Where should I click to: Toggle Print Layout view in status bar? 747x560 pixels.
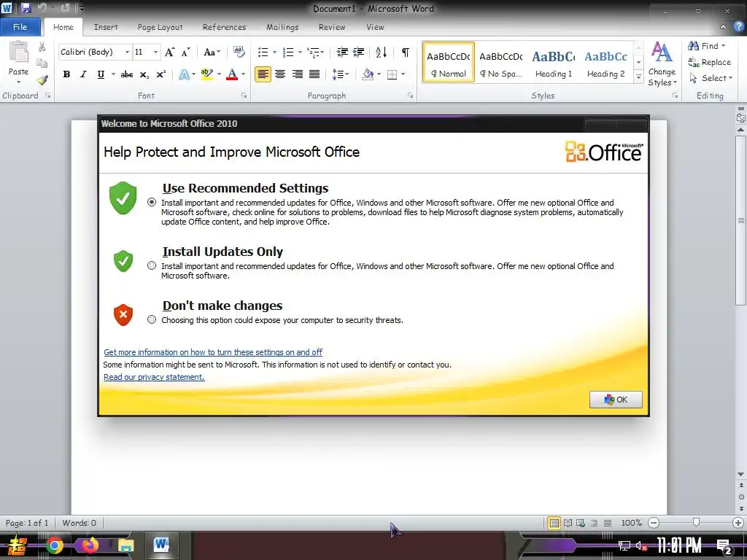[554, 523]
